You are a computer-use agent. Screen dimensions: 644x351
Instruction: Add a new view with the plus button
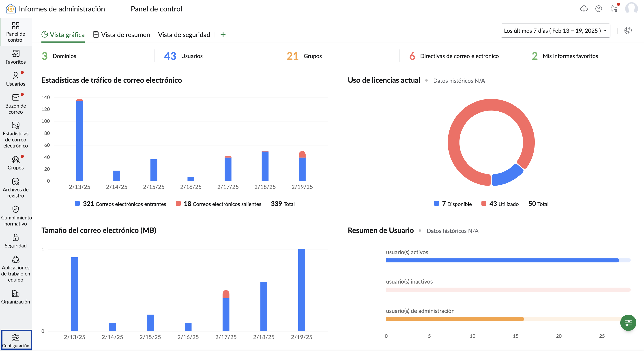pyautogui.click(x=223, y=34)
